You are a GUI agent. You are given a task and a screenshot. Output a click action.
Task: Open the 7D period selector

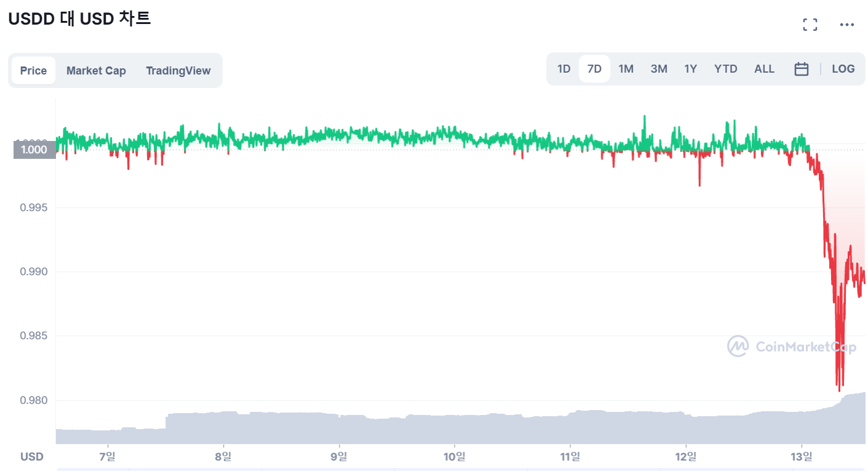click(x=594, y=68)
